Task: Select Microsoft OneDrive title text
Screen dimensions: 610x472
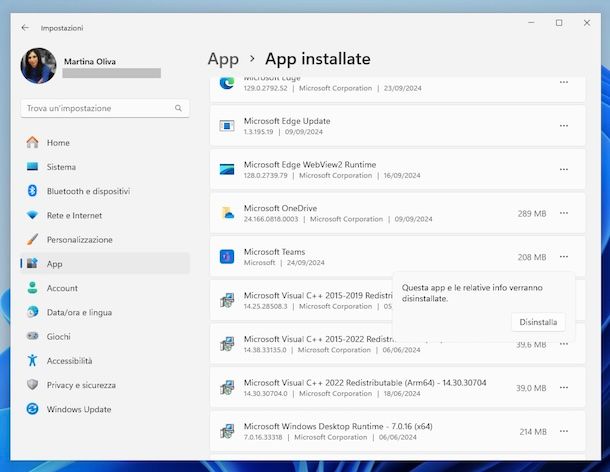Action: point(280,208)
